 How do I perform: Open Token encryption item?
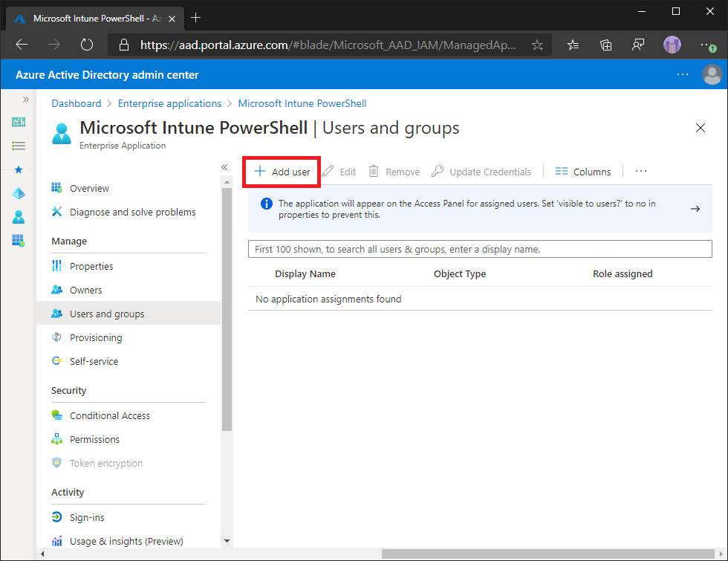(128, 463)
